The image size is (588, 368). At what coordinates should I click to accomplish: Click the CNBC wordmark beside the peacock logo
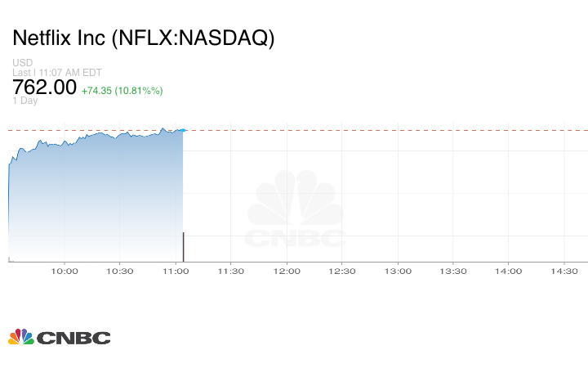73,338
